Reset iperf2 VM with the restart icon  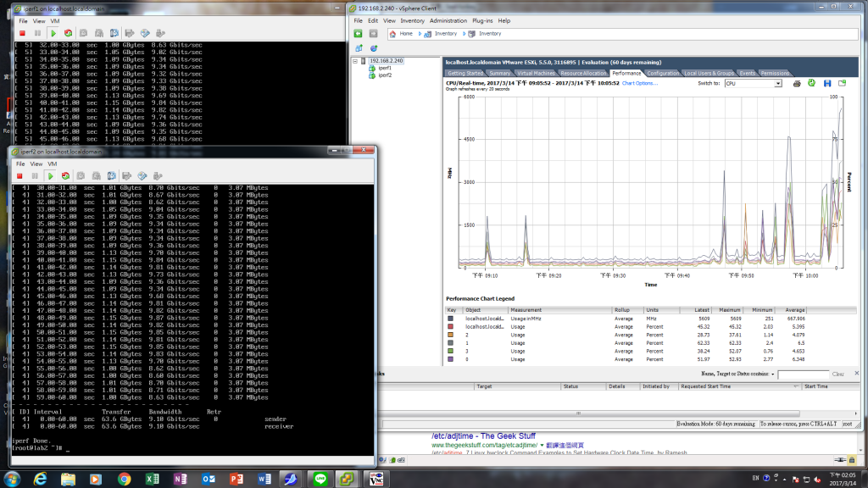click(x=65, y=176)
